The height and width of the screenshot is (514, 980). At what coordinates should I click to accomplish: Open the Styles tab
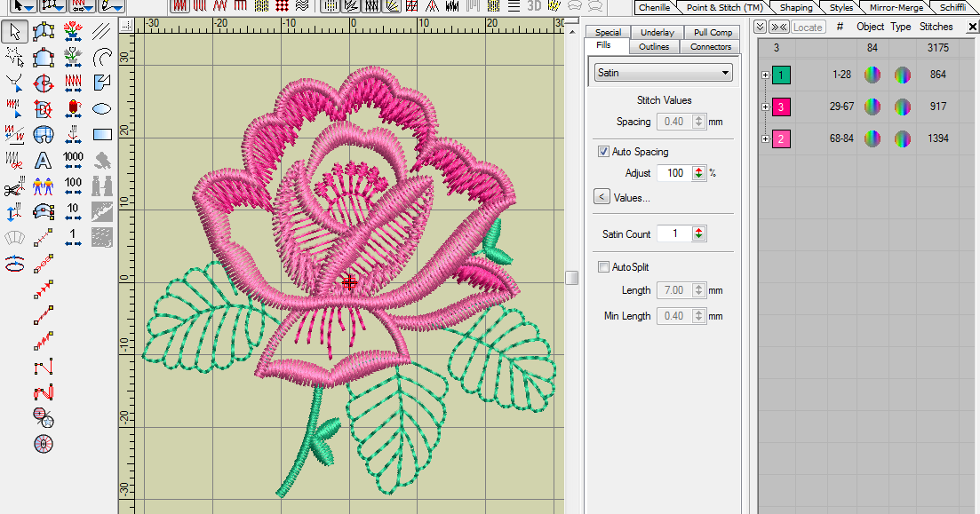click(x=841, y=7)
